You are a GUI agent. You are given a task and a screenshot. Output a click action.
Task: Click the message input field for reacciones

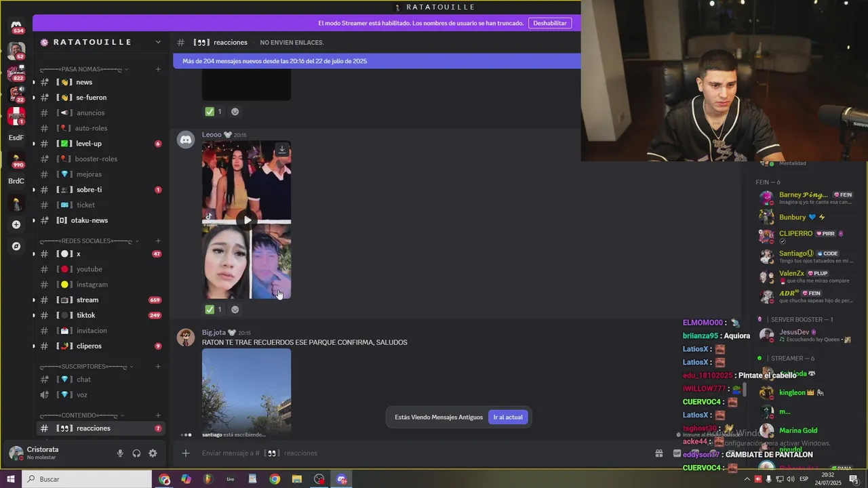coord(420,453)
